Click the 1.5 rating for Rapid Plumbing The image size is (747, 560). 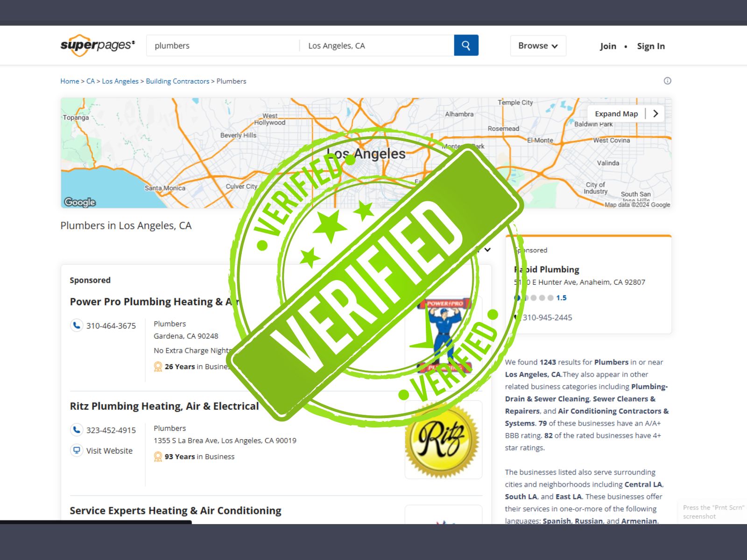(x=561, y=298)
